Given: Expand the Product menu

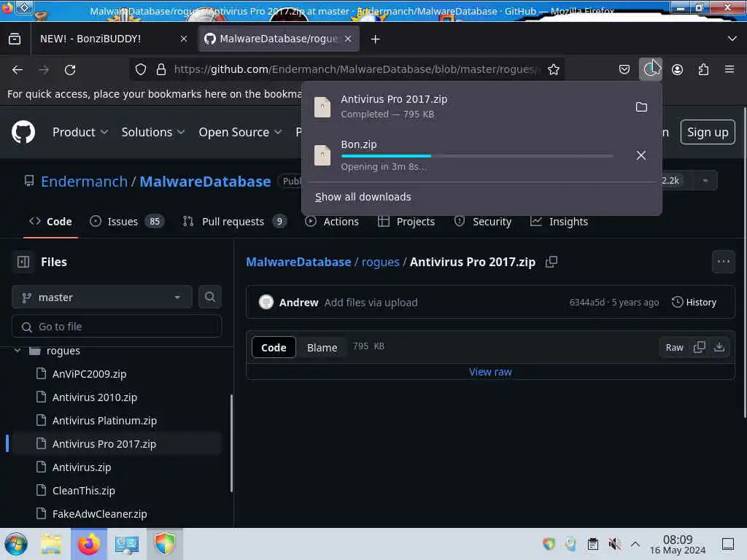Looking at the screenshot, I should coord(80,133).
